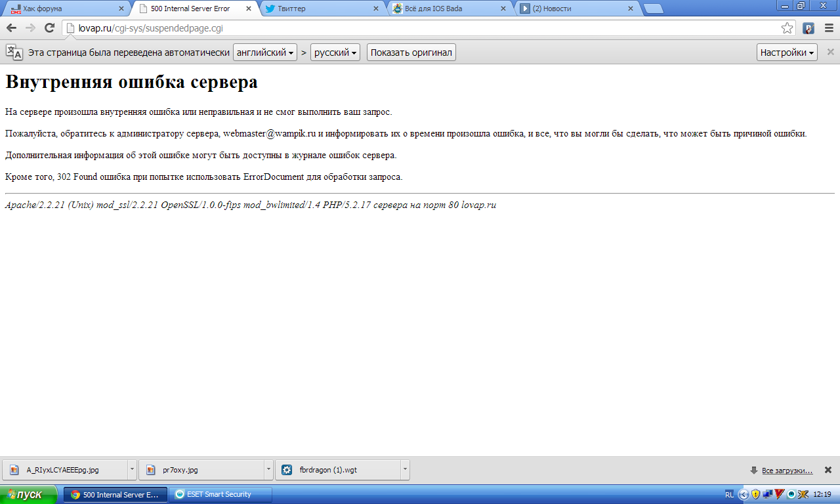Expand the A_RIyxLCYAEEEpg.jpg download options arrow
The width and height of the screenshot is (840, 504).
132,470
